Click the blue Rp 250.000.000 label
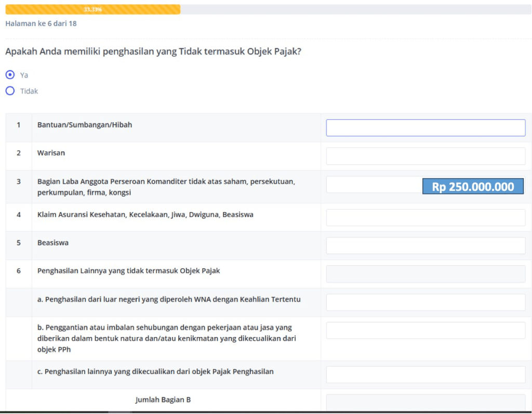The image size is (532, 414). pyautogui.click(x=473, y=187)
